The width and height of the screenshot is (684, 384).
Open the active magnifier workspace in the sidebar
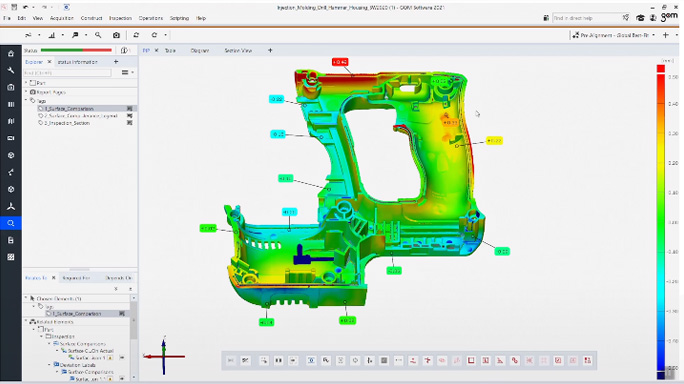click(11, 223)
